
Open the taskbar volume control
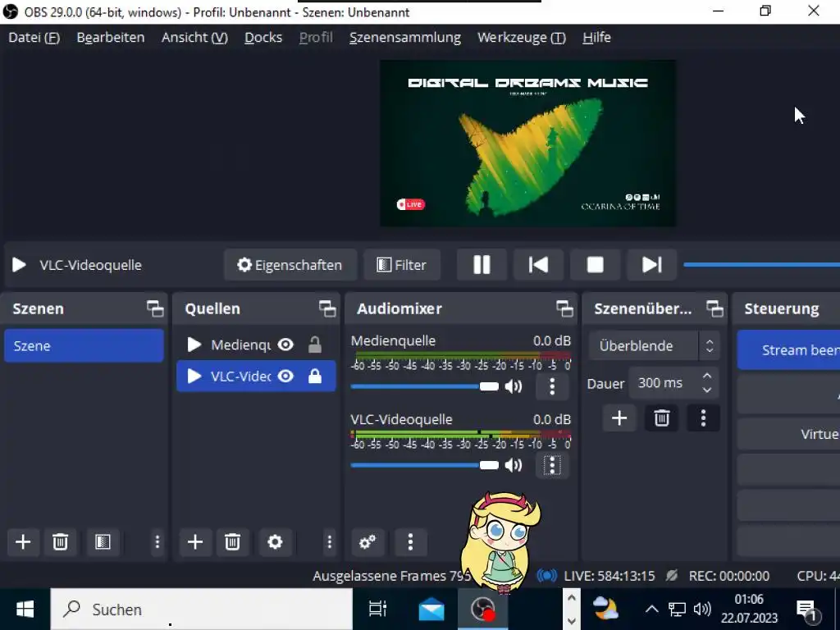(x=702, y=609)
